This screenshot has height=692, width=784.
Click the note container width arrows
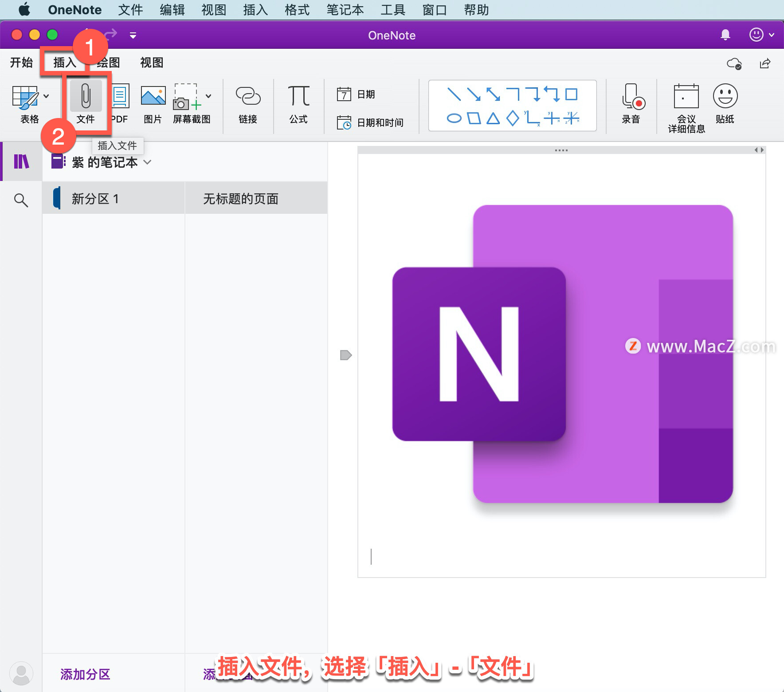pos(759,150)
